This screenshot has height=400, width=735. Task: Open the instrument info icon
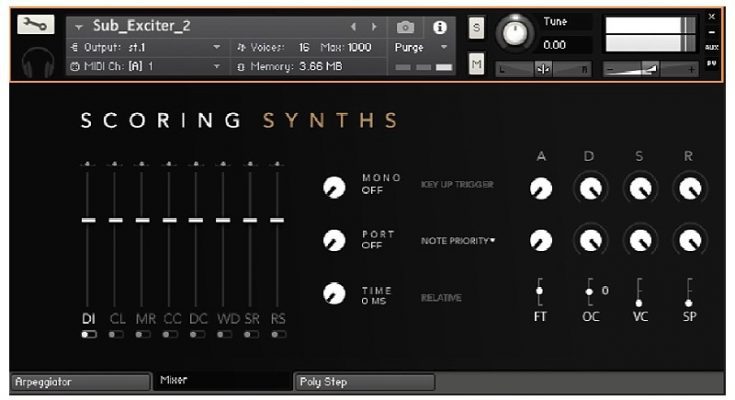tap(438, 27)
